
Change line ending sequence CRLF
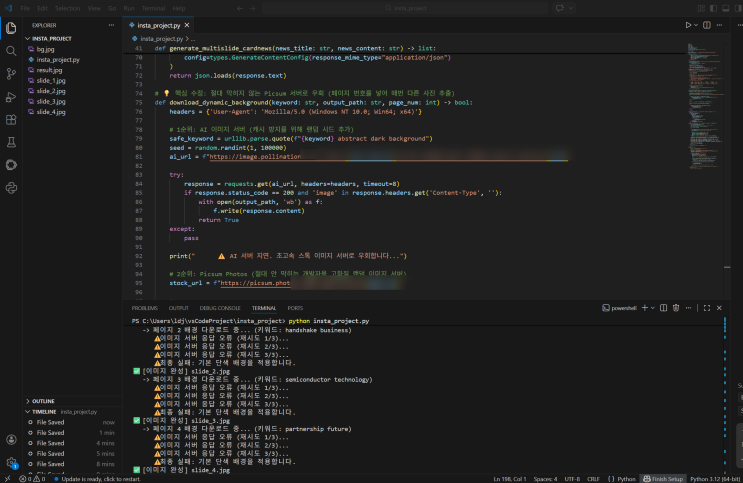pos(593,479)
